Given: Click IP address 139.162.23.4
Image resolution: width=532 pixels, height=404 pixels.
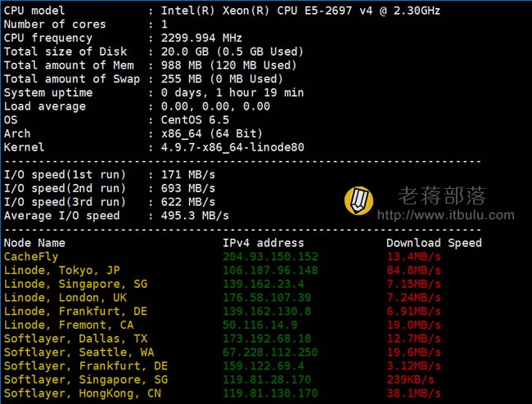Looking at the screenshot, I should pos(264,284).
